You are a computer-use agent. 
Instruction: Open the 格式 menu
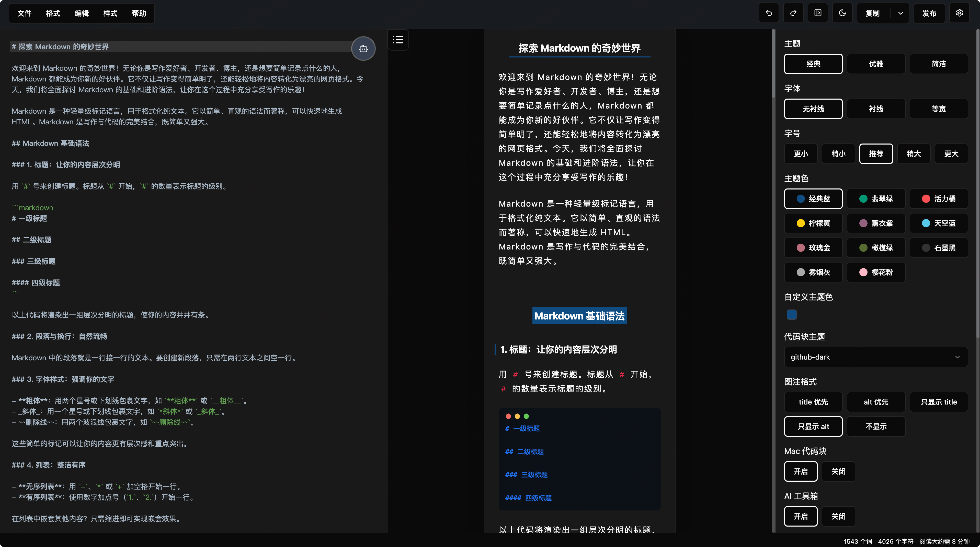[x=53, y=13]
